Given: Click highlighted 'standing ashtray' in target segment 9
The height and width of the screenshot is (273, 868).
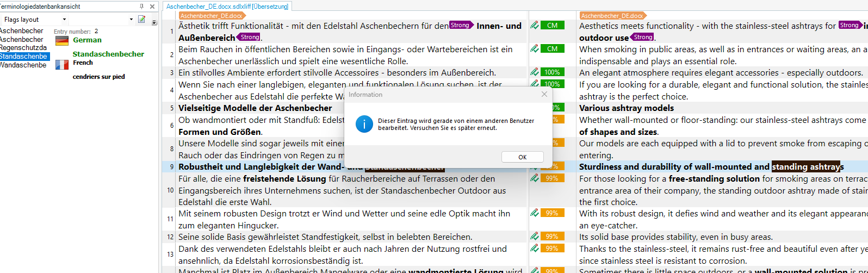Looking at the screenshot, I should click(x=805, y=167).
